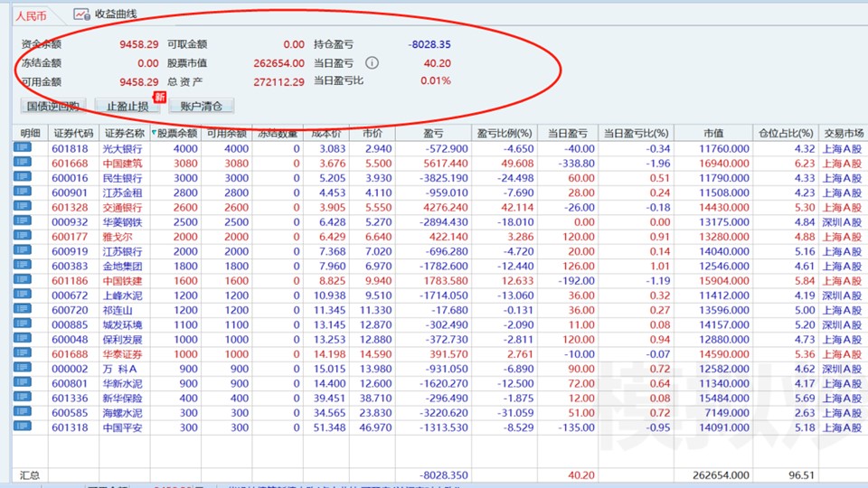Click total profit value -8028.350 in 汇总 row
The height and width of the screenshot is (488, 868).
coord(443,475)
